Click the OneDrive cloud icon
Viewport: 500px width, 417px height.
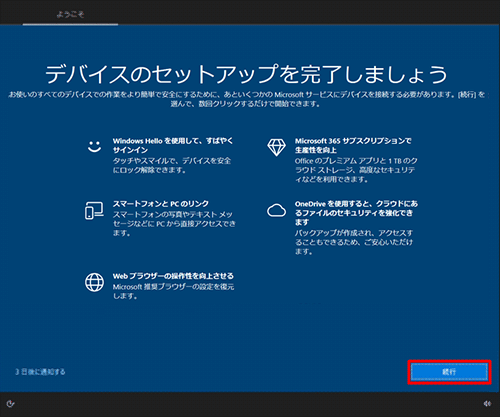[x=276, y=210]
